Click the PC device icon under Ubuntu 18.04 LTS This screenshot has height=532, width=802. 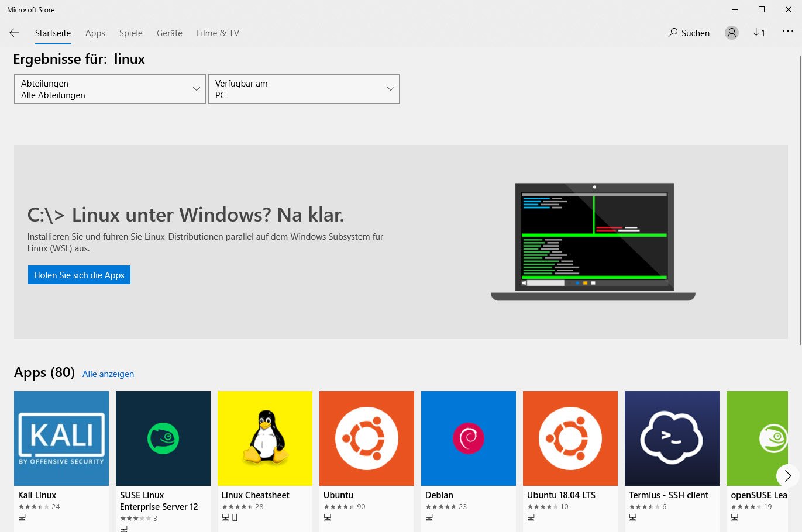531,517
